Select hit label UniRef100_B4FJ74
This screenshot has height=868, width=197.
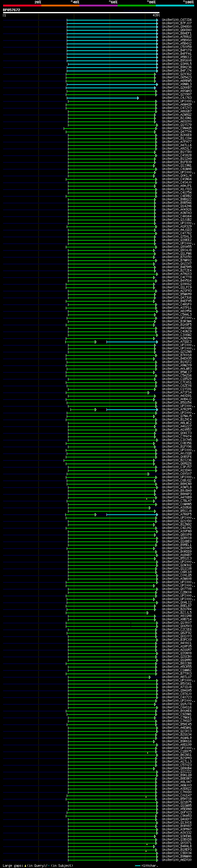pyautogui.click(x=177, y=71)
